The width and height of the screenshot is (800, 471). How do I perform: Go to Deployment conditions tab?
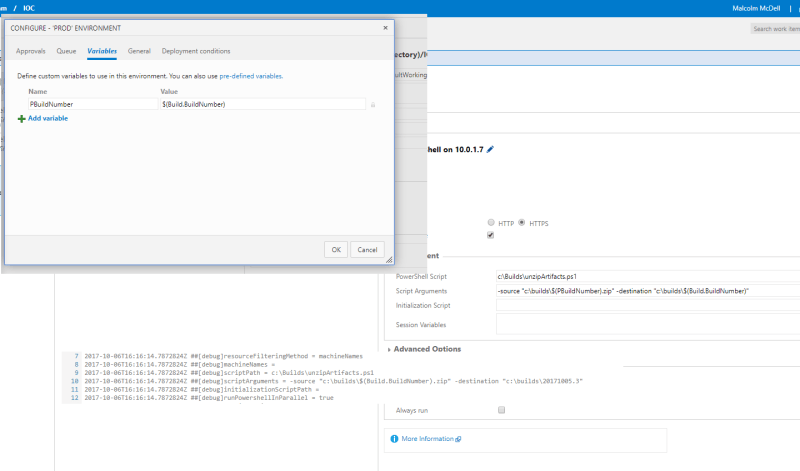[x=196, y=51]
